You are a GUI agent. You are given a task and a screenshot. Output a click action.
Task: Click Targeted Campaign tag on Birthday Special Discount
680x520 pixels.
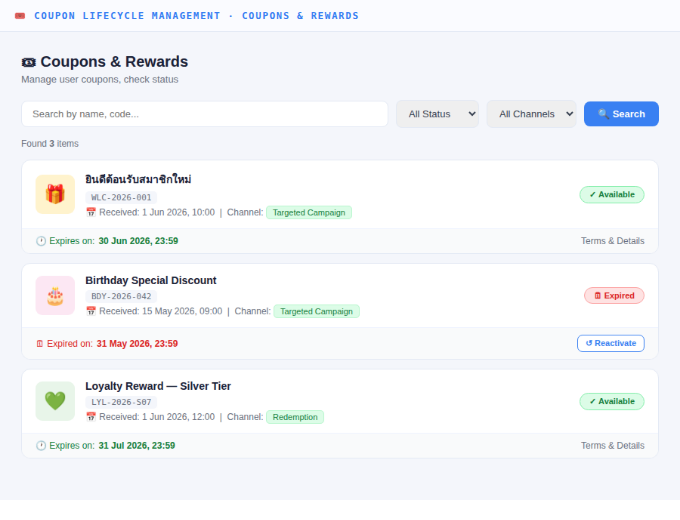coord(317,312)
